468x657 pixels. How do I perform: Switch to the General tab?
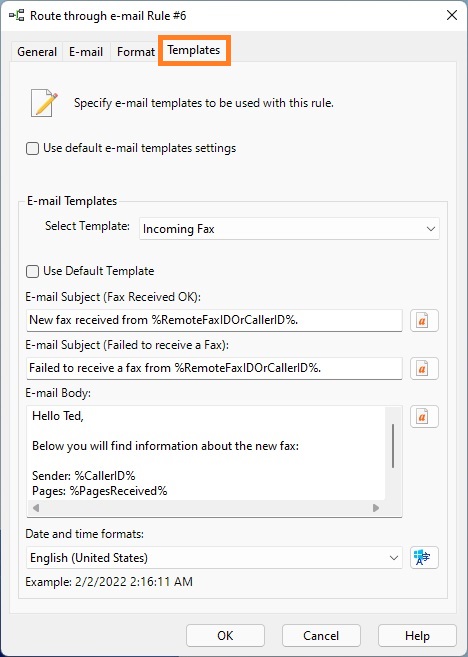point(37,52)
